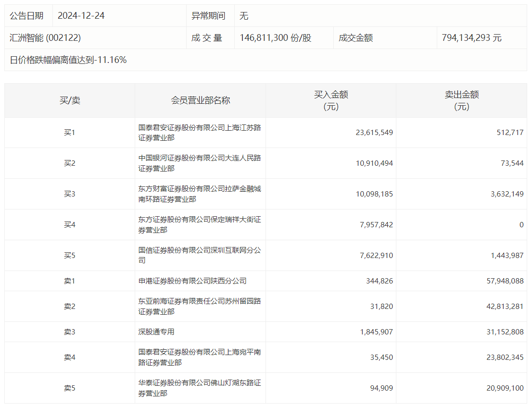Image resolution: width=532 pixels, height=406 pixels.
Task: Open 东亚前海证券苏州留园路证券营业部 entry
Action: click(x=199, y=307)
